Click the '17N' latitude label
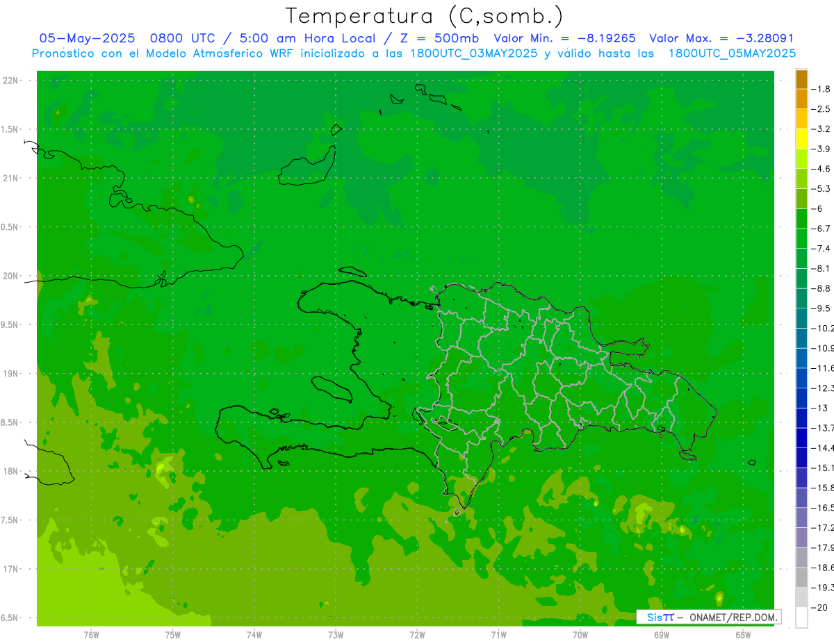 (x=10, y=569)
